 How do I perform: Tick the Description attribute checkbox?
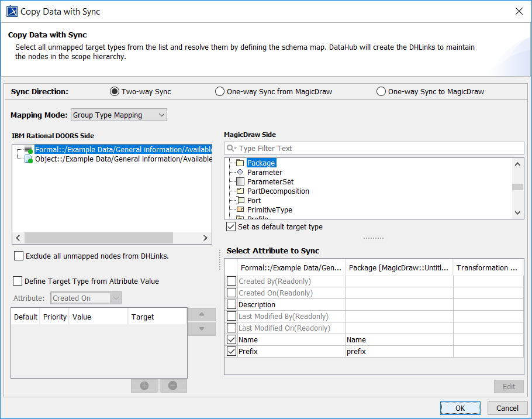point(232,305)
